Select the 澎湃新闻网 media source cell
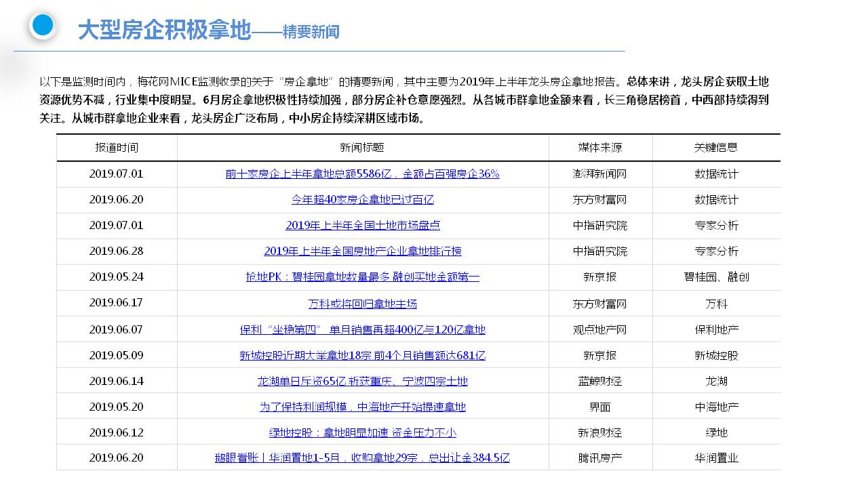The height and width of the screenshot is (488, 868). tap(600, 174)
